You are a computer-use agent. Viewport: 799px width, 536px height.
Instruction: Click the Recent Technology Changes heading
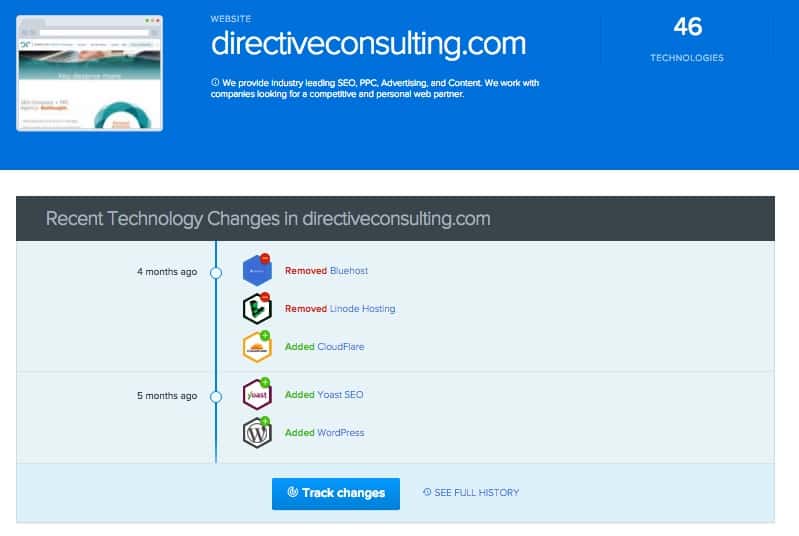pos(268,219)
